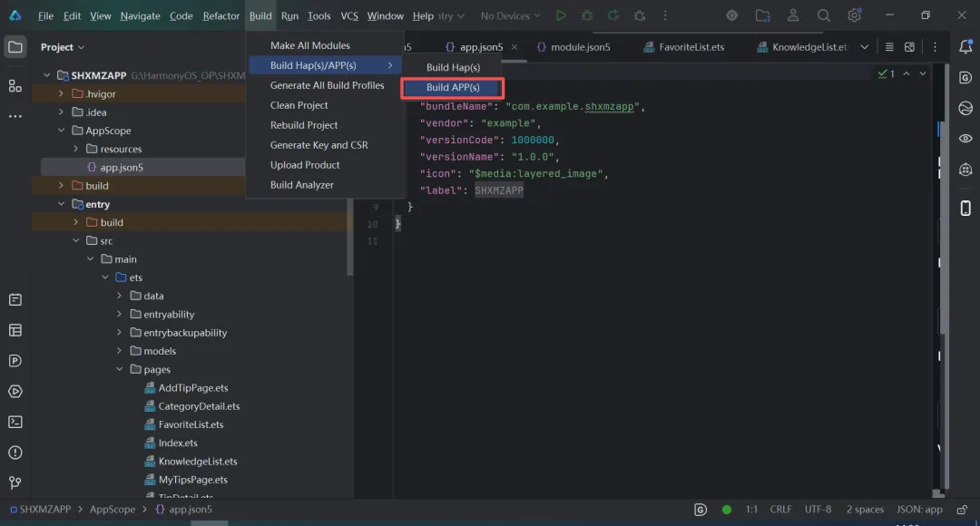
Task: Switch to the FavoriteList.ets tab
Action: 684,47
